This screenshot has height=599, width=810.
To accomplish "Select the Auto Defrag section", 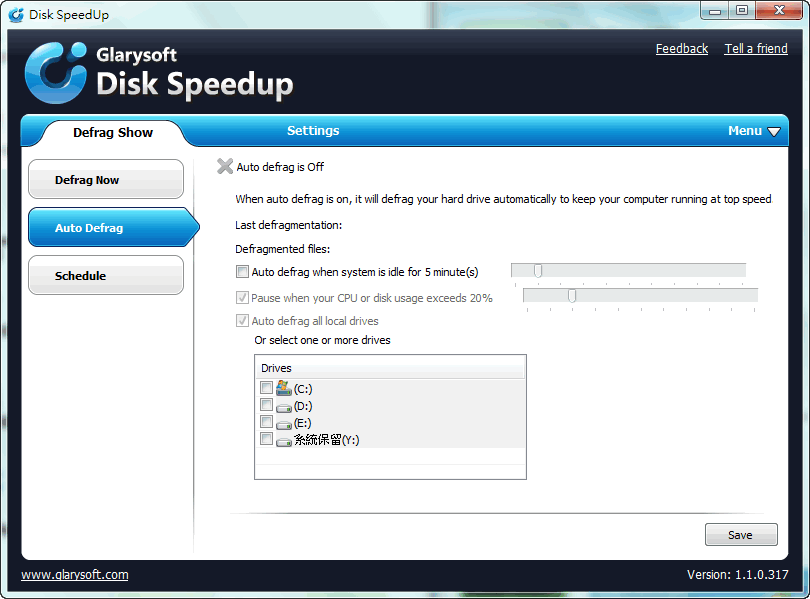I will (114, 227).
